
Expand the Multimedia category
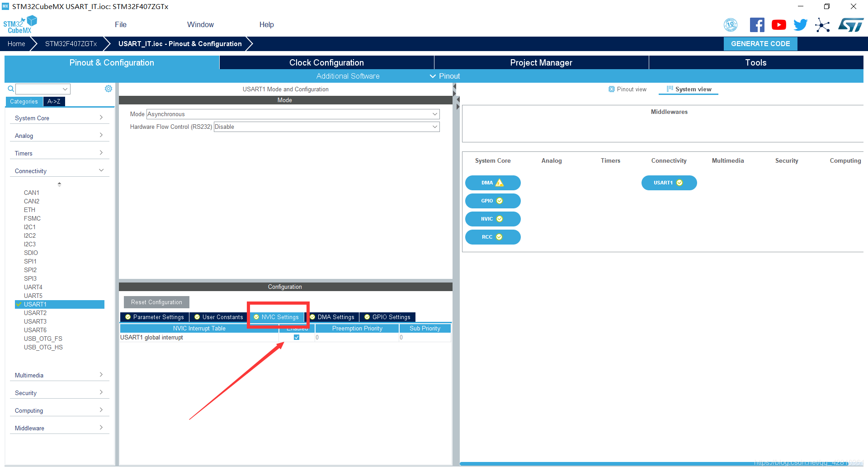[59, 375]
